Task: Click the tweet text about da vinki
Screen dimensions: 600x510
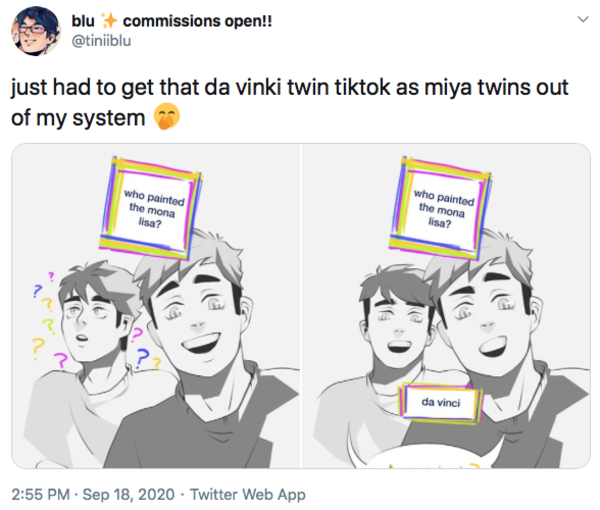Action: tap(290, 102)
